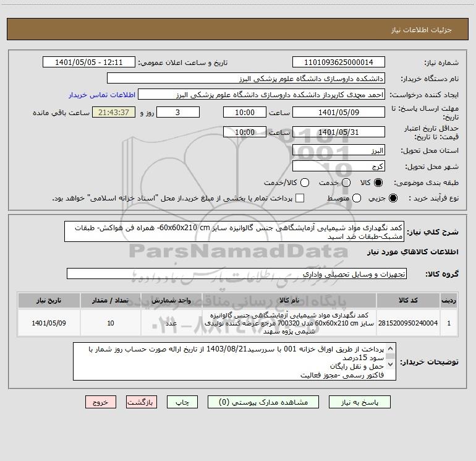Click the remaining time countdown 21:43:37

[x=114, y=112]
